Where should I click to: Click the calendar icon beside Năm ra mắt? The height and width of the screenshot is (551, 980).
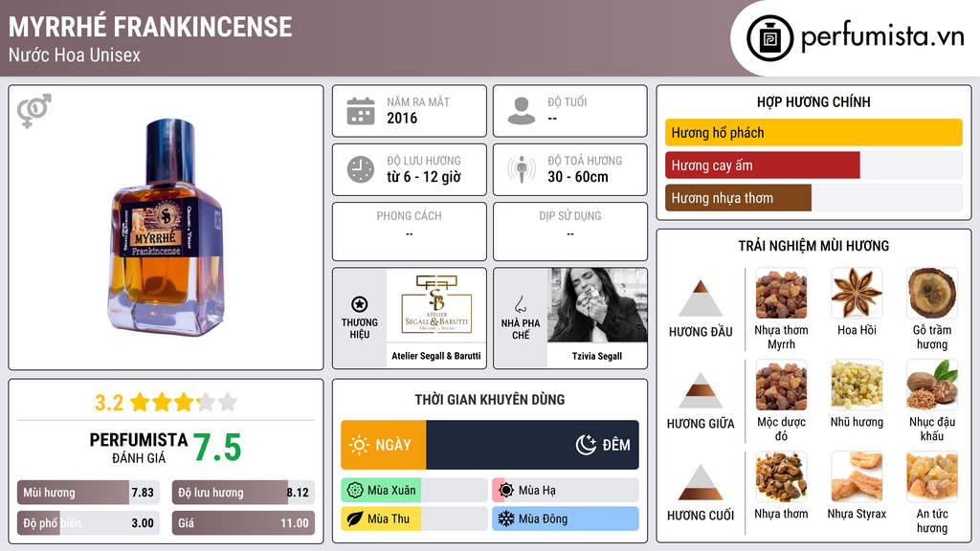pos(361,111)
